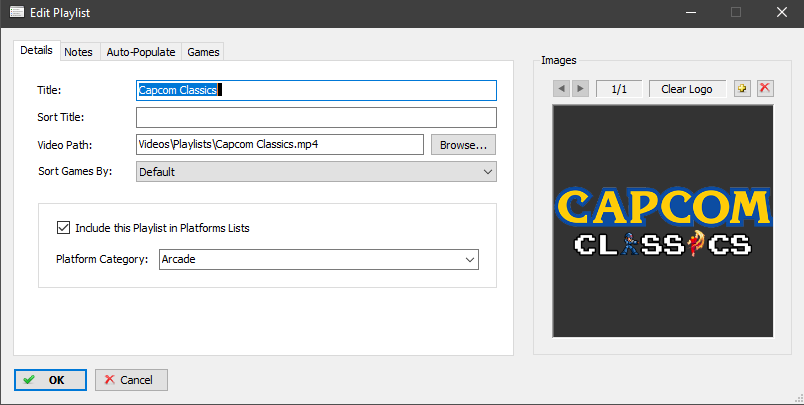Switch to the Notes tab

[79, 52]
